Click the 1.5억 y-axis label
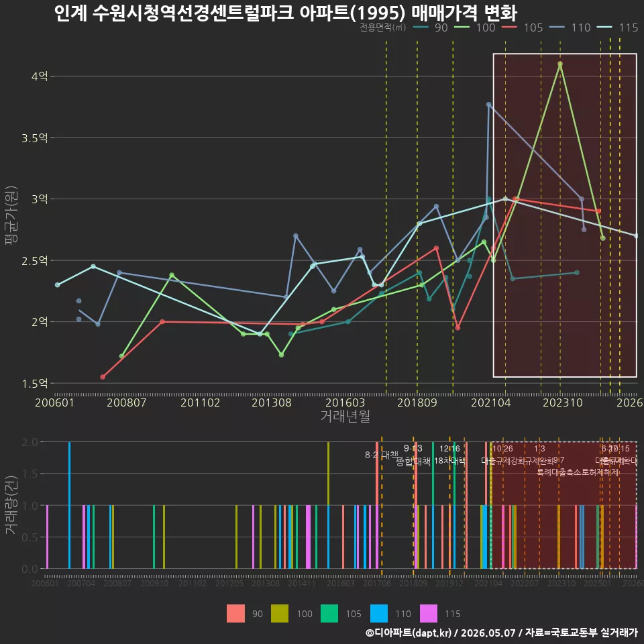The image size is (644, 644). (34, 384)
